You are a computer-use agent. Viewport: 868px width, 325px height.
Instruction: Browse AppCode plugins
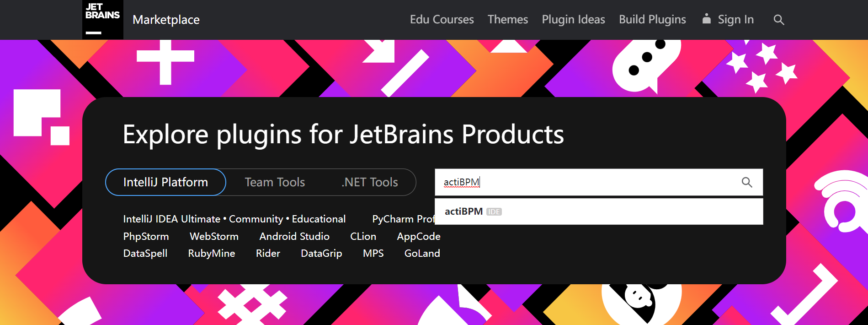click(419, 236)
